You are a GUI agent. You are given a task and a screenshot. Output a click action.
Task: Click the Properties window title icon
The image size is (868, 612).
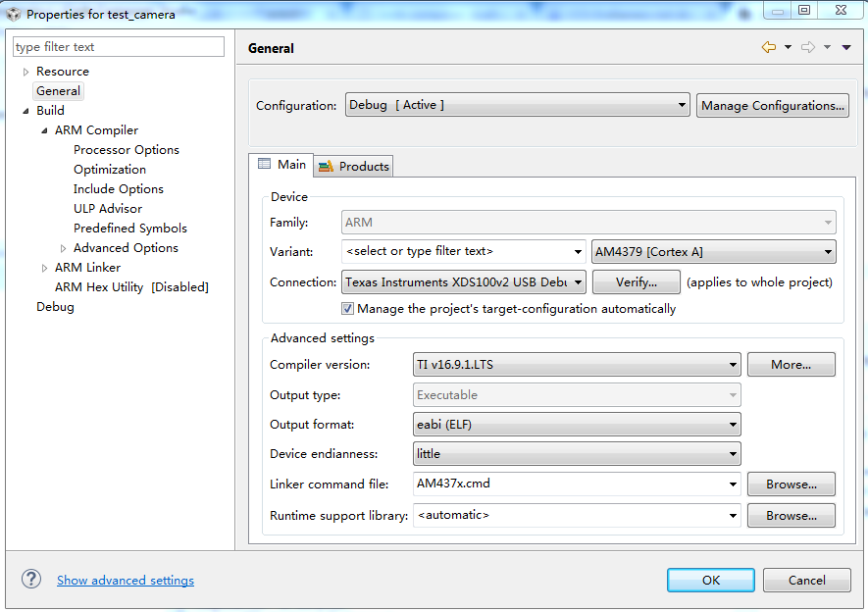point(14,14)
